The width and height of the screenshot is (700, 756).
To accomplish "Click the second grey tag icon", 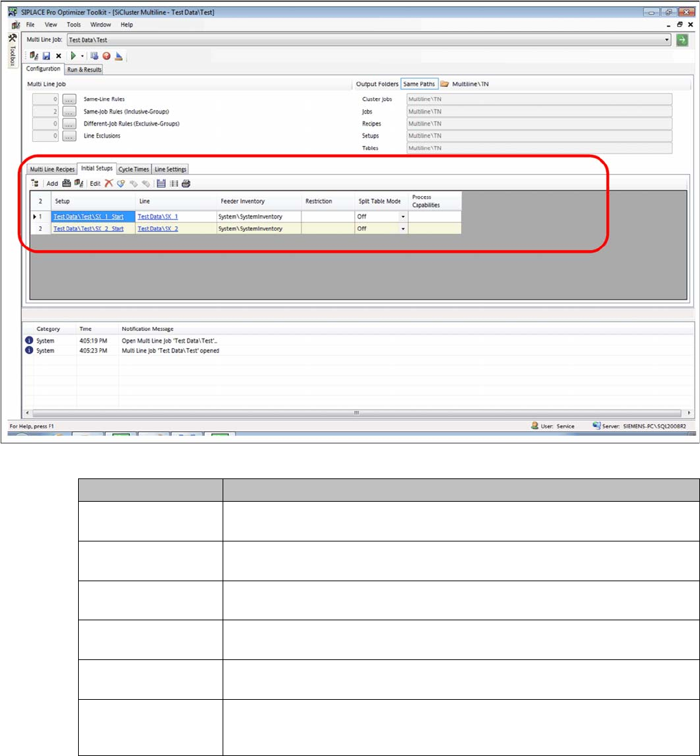I will (x=145, y=183).
